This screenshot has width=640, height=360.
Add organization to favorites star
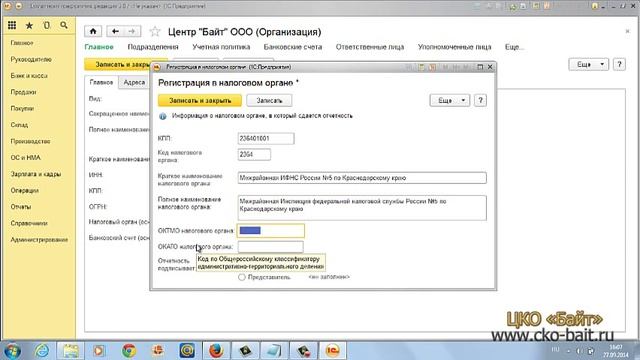point(155,31)
